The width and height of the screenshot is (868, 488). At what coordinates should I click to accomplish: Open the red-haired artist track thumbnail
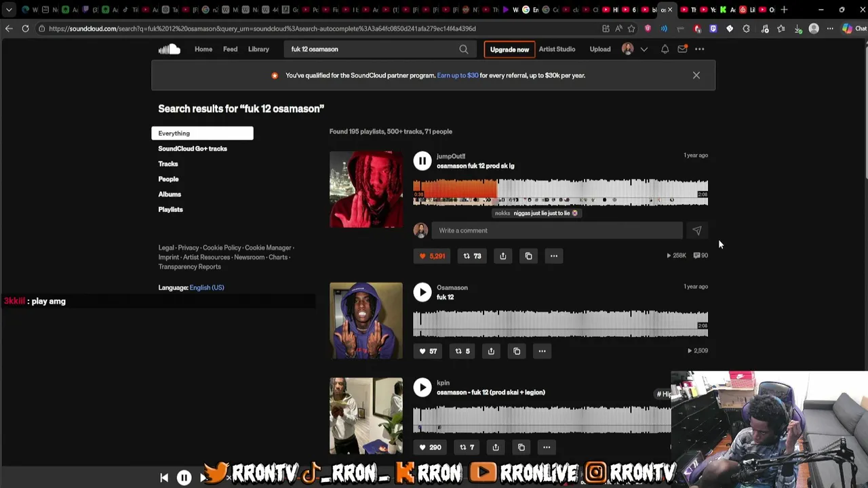point(366,189)
